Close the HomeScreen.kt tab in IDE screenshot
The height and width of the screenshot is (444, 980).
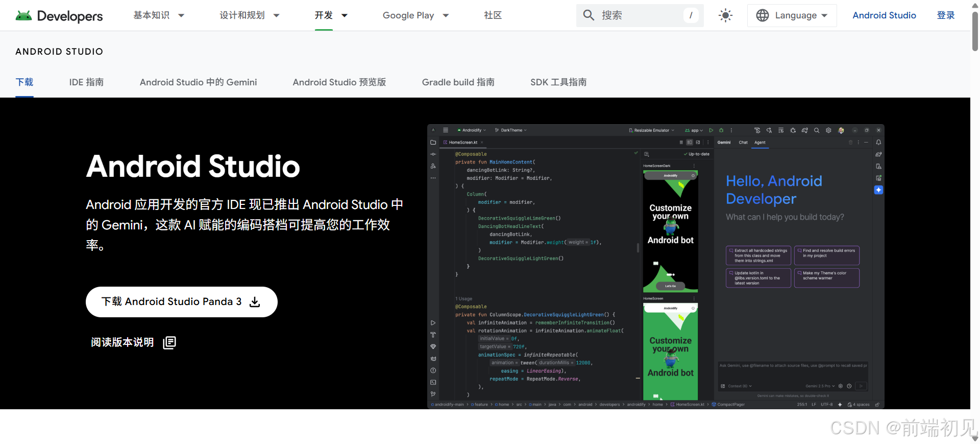pos(482,143)
